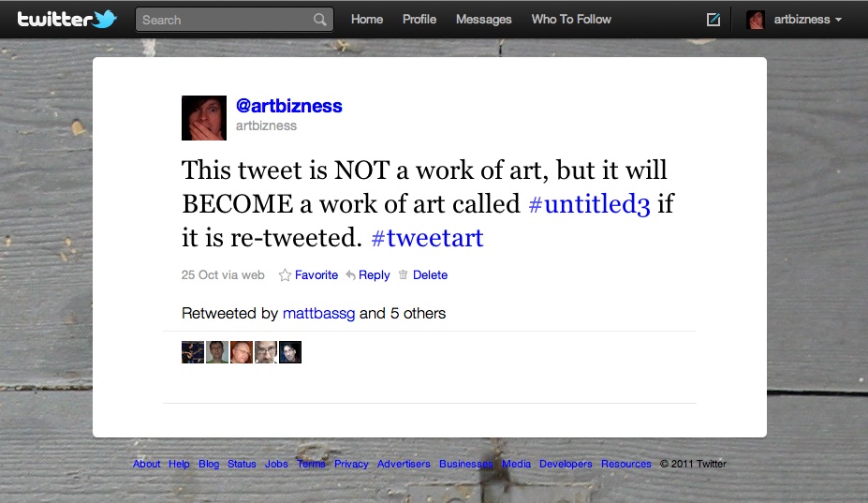Open the About footer link
Screen dimensions: 868x503
point(146,465)
